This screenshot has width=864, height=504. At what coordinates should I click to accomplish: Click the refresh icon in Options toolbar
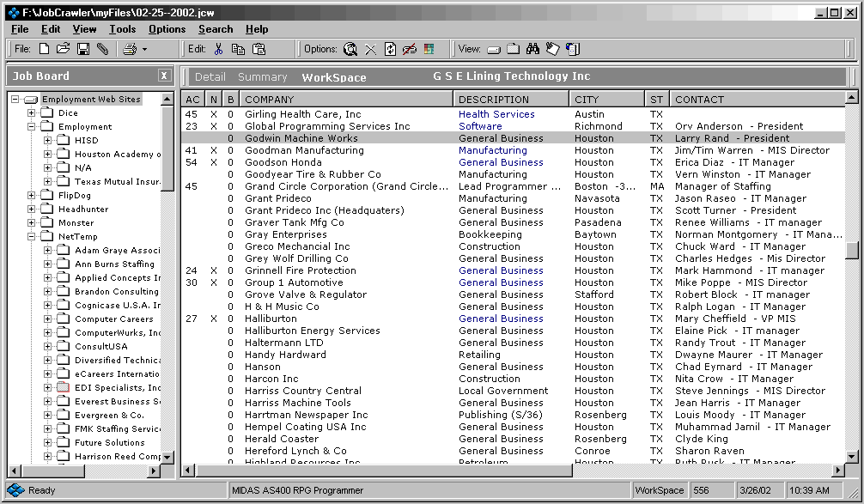391,49
